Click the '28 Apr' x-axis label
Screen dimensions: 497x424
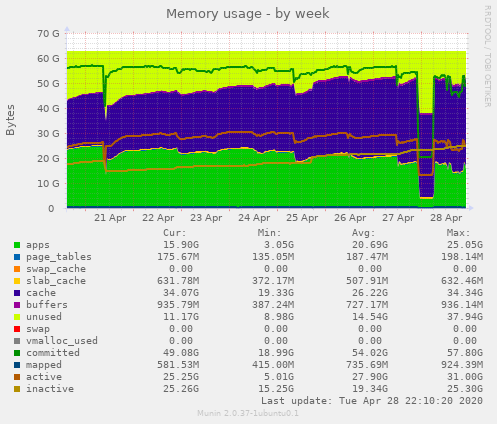[x=446, y=218]
